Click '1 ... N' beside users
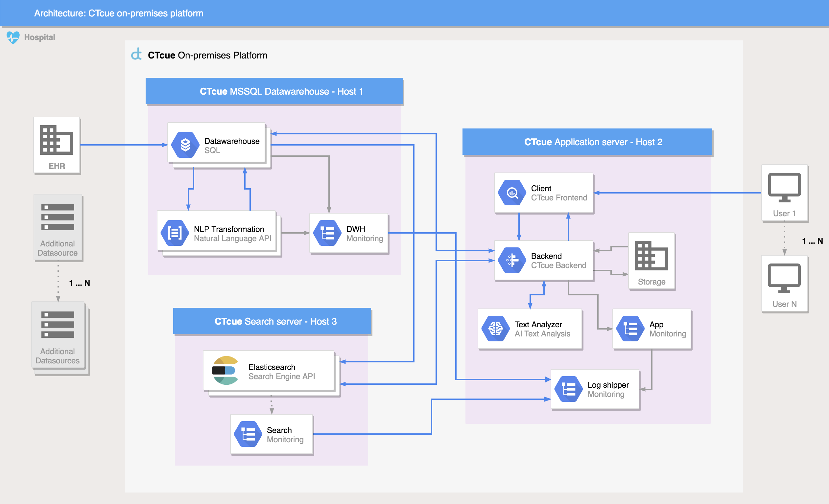 812,241
